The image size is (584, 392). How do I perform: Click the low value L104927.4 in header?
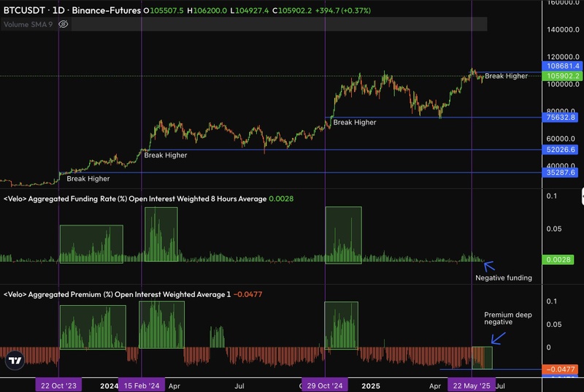(x=250, y=10)
